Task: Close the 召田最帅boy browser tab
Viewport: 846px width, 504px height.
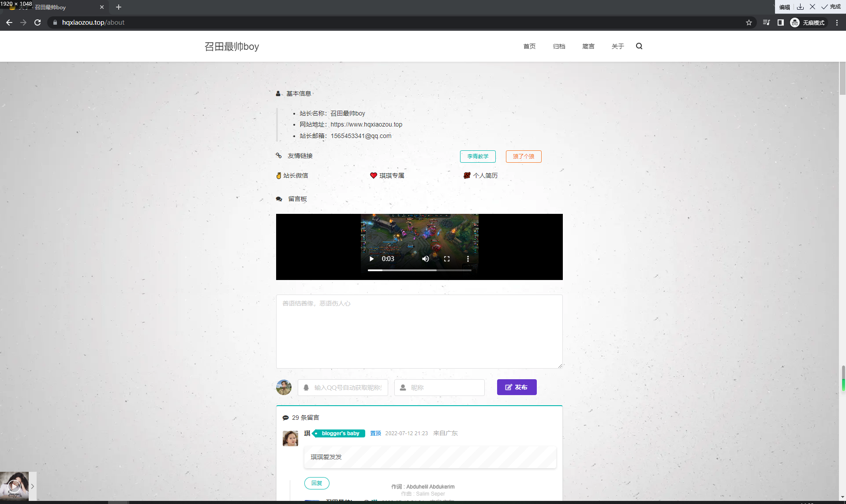Action: click(x=102, y=7)
